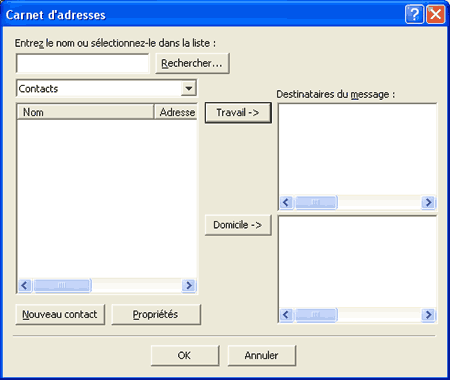
Task: Click the contacts list horizontal scrollbar thumb
Action: [x=62, y=285]
